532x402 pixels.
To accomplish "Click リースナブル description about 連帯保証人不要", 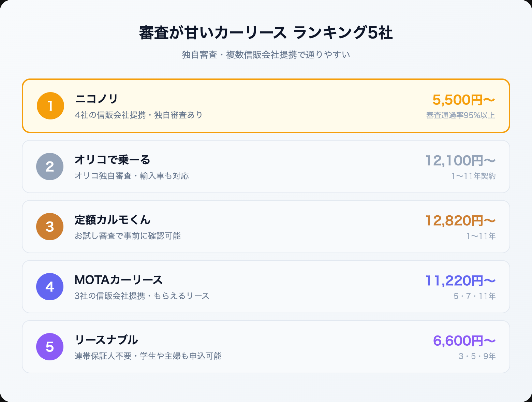I will pyautogui.click(x=148, y=356).
